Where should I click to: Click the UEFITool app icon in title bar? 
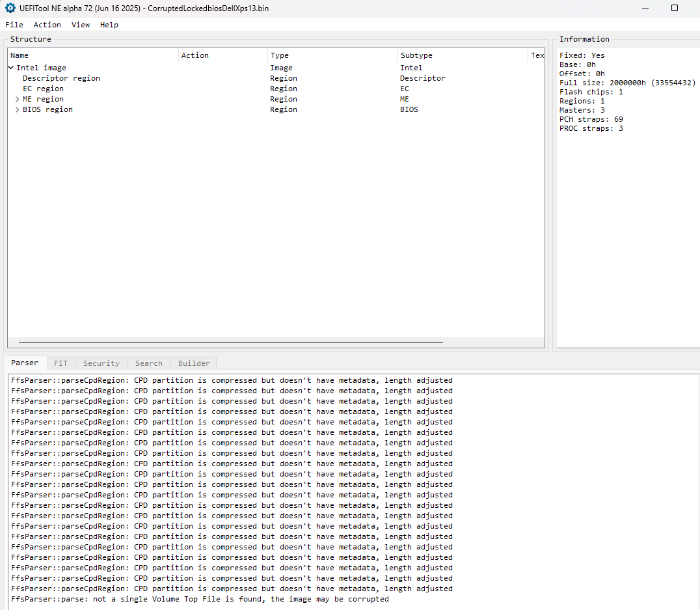coord(10,8)
